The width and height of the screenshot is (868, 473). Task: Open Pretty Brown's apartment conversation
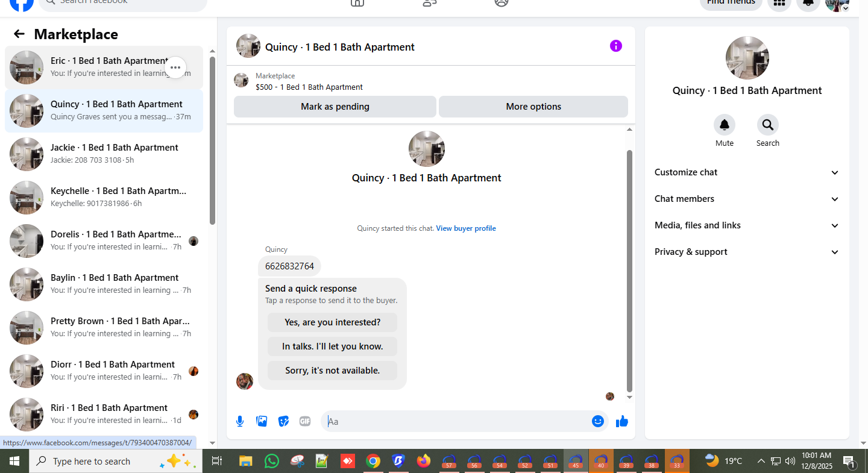pyautogui.click(x=104, y=328)
